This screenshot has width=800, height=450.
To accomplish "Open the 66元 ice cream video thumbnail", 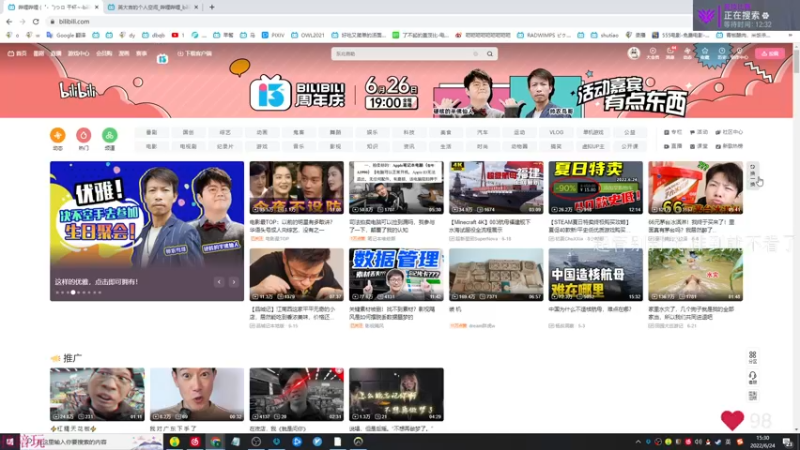I will click(x=695, y=188).
